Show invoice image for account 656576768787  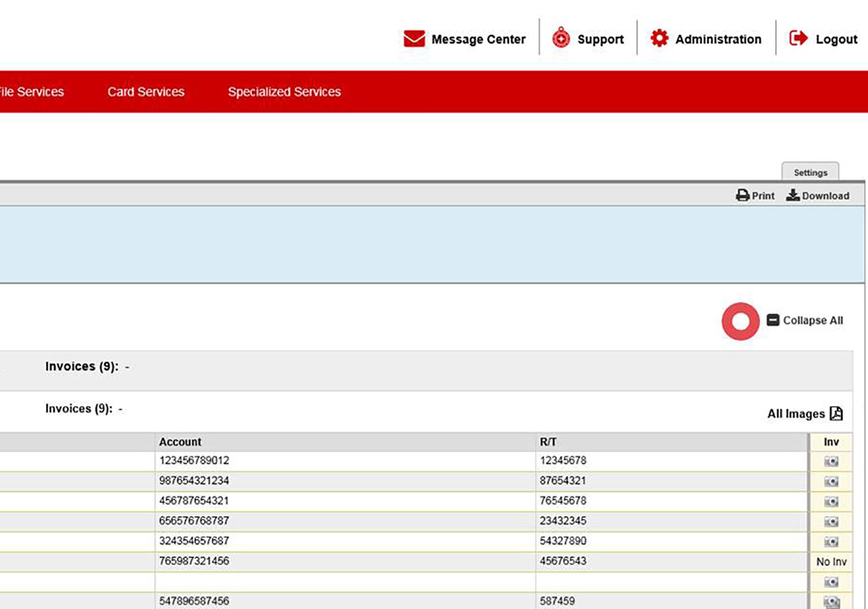[831, 522]
